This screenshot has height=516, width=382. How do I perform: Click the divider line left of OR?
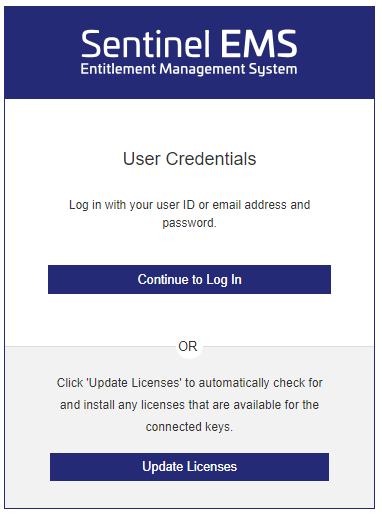pyautogui.click(x=91, y=347)
